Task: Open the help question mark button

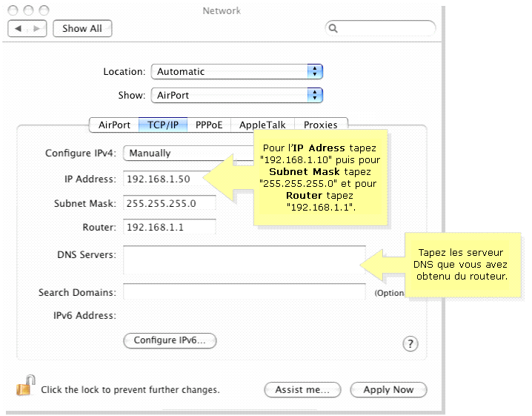Action: (410, 343)
